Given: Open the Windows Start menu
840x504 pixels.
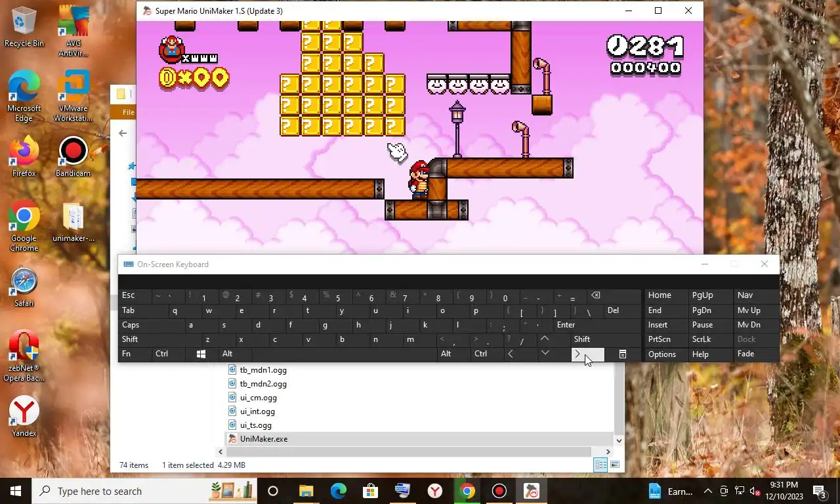Looking at the screenshot, I should tap(16, 491).
